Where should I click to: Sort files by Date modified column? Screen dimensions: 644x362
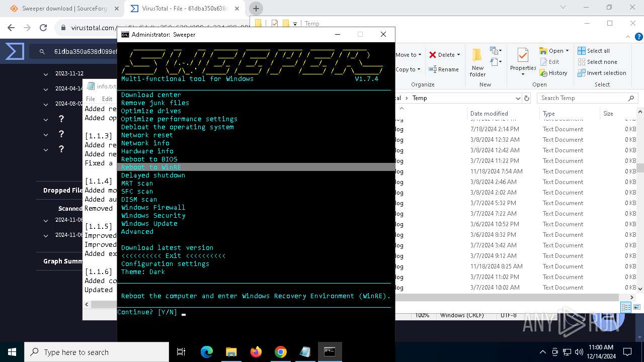pyautogui.click(x=489, y=114)
